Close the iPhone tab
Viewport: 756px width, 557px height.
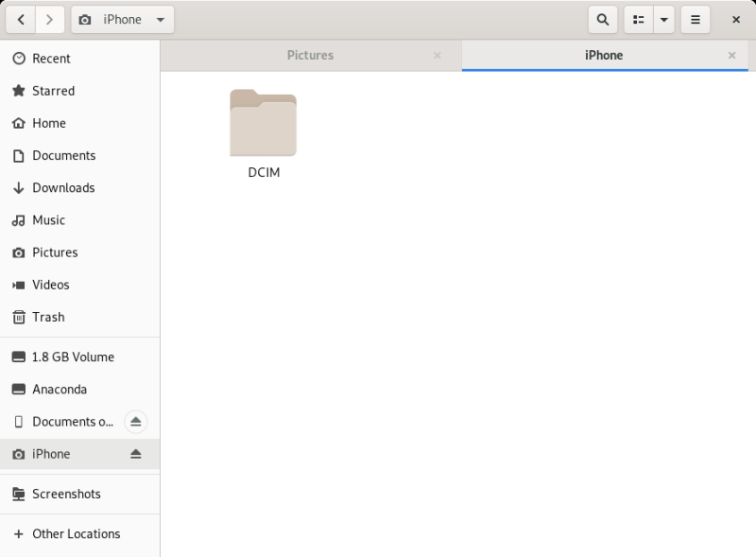[x=731, y=56]
